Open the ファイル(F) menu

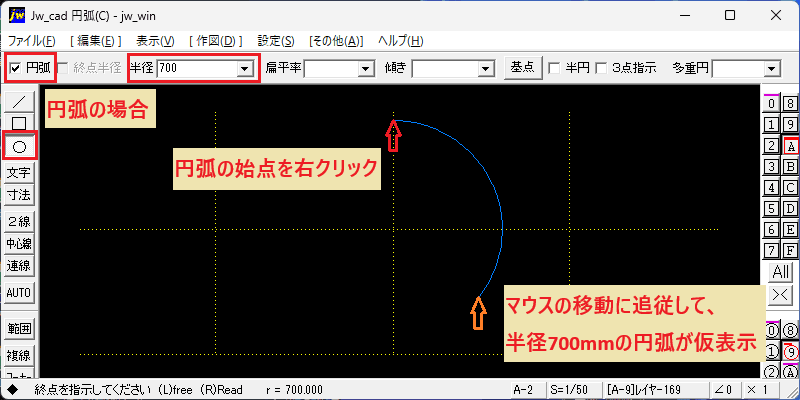32,41
